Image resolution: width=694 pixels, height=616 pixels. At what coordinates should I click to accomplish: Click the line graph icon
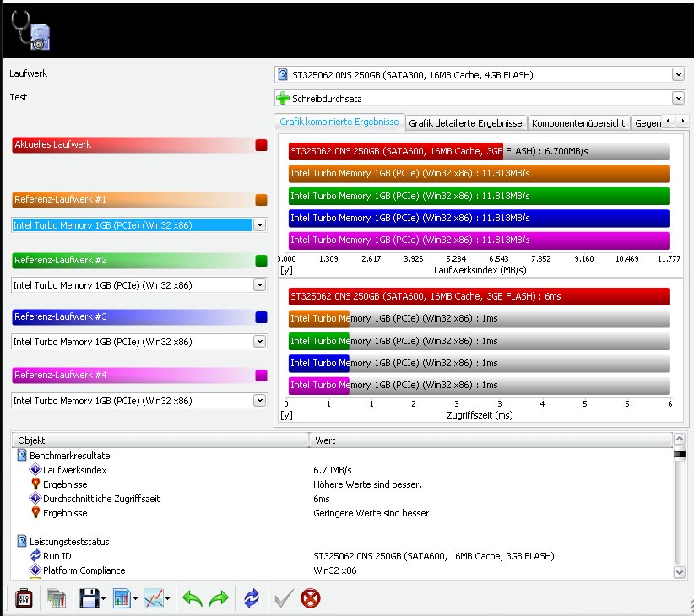tap(154, 599)
